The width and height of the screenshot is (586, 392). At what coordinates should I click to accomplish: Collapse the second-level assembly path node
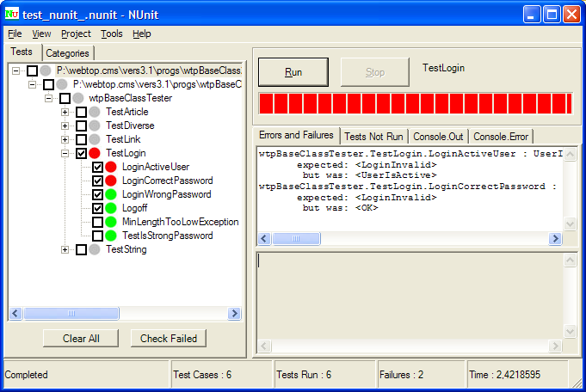[x=32, y=84]
